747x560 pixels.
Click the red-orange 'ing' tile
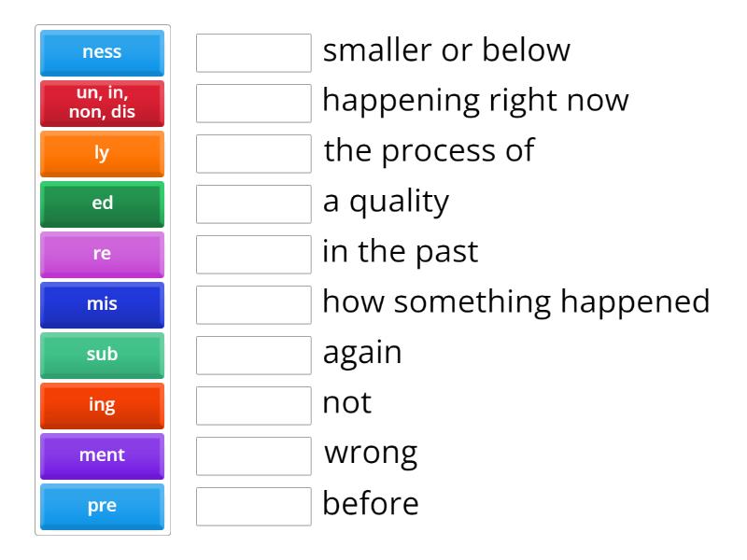coord(103,405)
